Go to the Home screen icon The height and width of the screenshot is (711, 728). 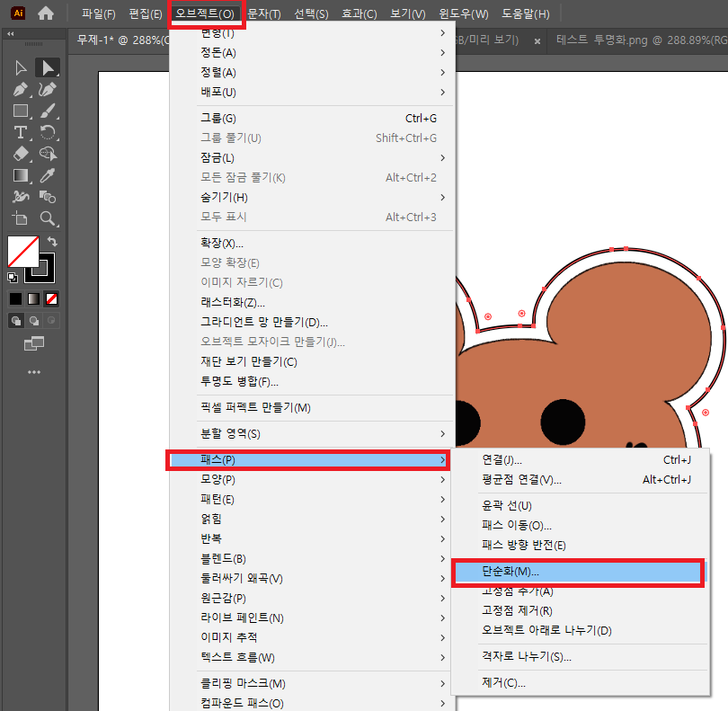pyautogui.click(x=46, y=13)
